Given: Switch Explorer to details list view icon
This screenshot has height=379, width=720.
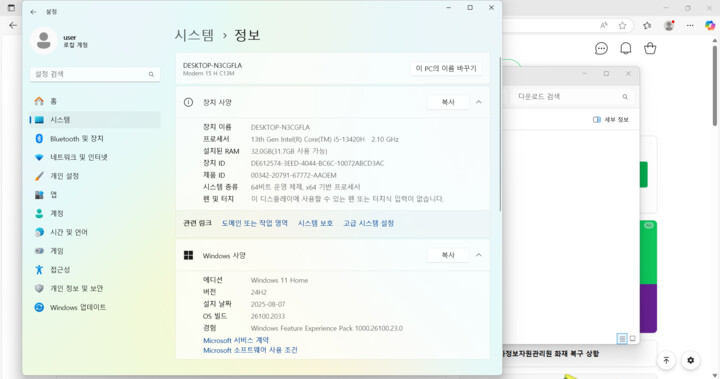Looking at the screenshot, I should [622, 339].
